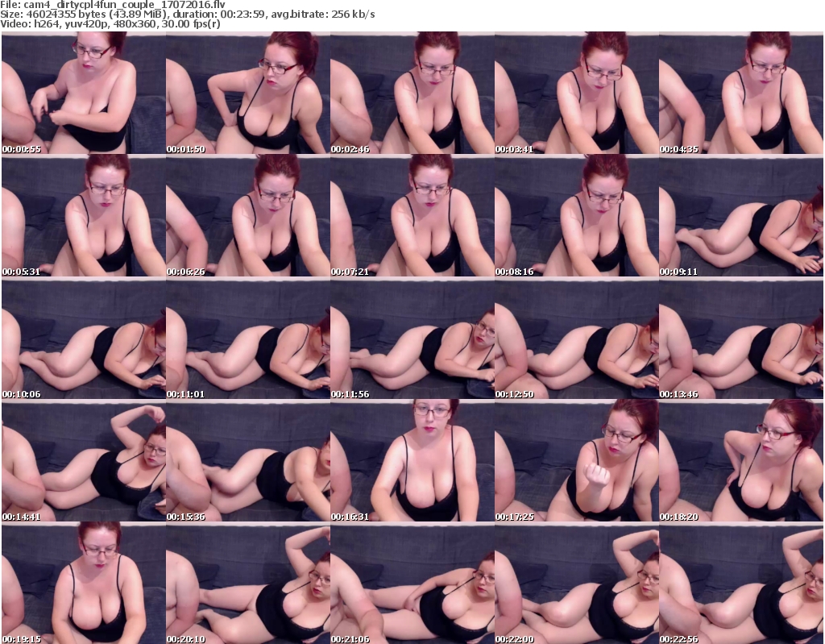
Task: Open the thumbnail marked 00:12:50
Action: click(577, 338)
